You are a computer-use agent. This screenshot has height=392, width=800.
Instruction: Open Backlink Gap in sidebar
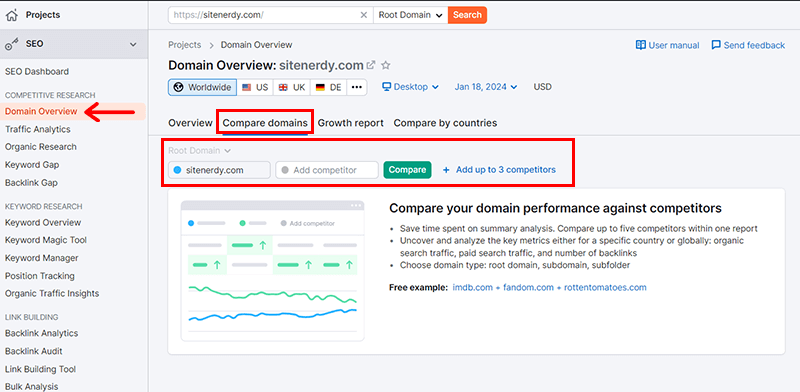(x=31, y=183)
